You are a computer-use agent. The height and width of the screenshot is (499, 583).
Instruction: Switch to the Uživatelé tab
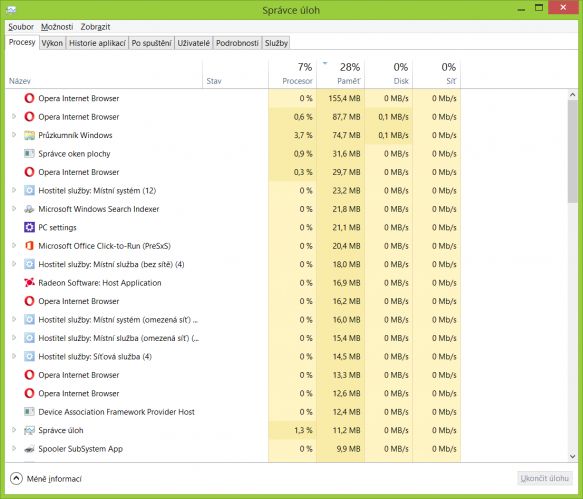tap(193, 43)
